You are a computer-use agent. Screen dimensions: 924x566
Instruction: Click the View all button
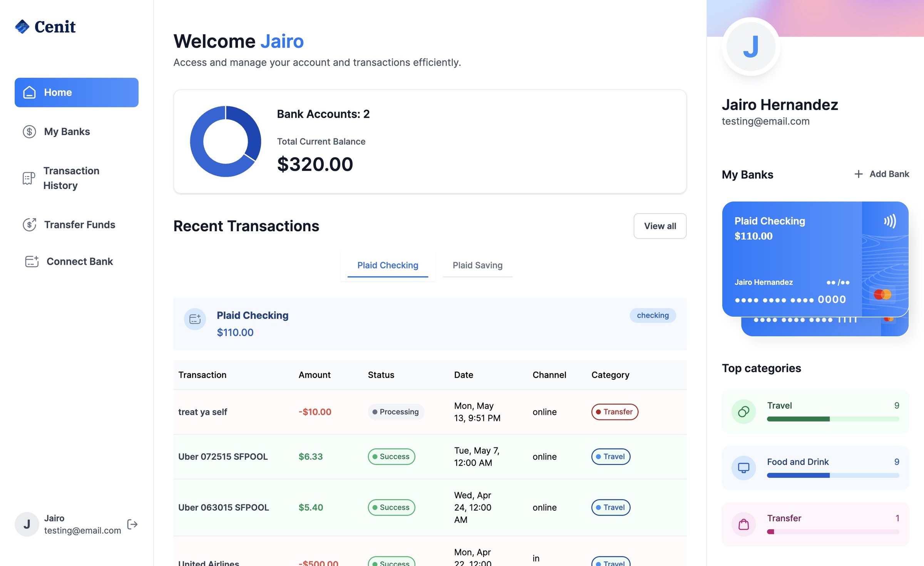(660, 226)
